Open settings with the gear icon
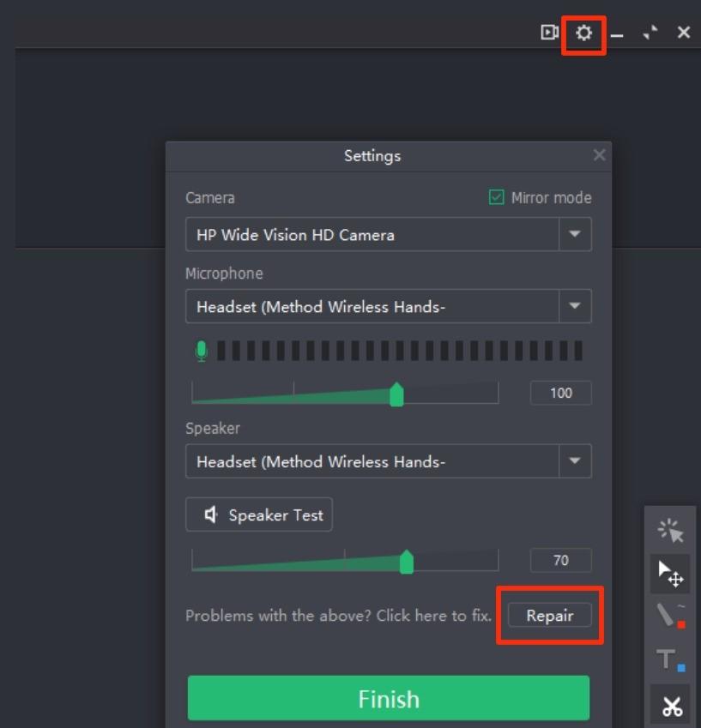 (583, 33)
